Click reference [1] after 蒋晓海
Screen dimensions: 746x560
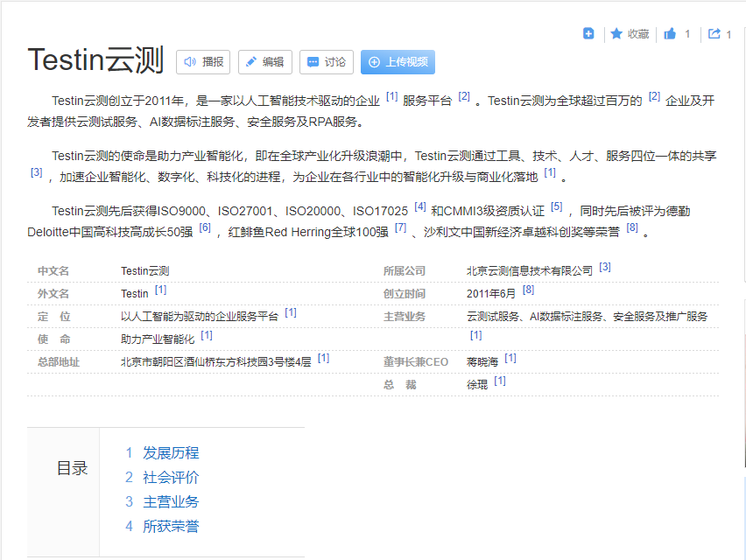(x=510, y=358)
